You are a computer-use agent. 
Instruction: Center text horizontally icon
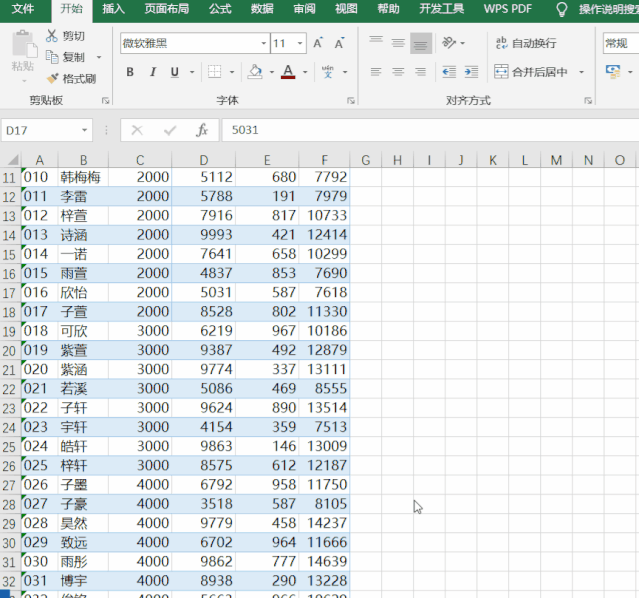(398, 72)
